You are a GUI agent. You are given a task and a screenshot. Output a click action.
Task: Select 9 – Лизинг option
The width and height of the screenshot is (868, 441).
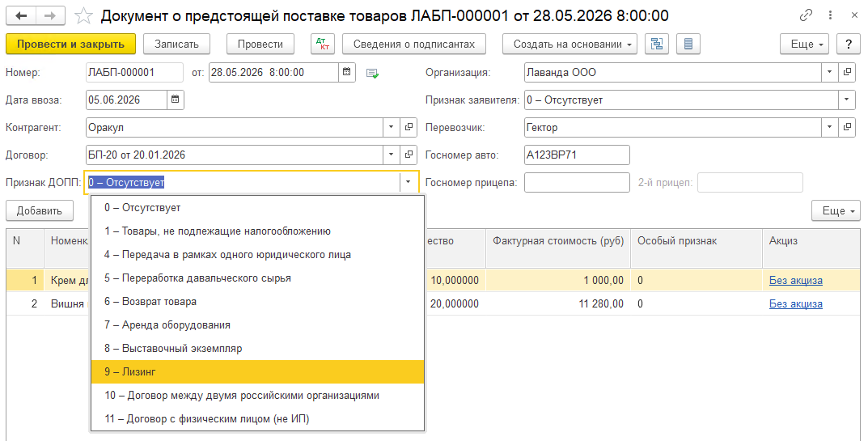(257, 371)
